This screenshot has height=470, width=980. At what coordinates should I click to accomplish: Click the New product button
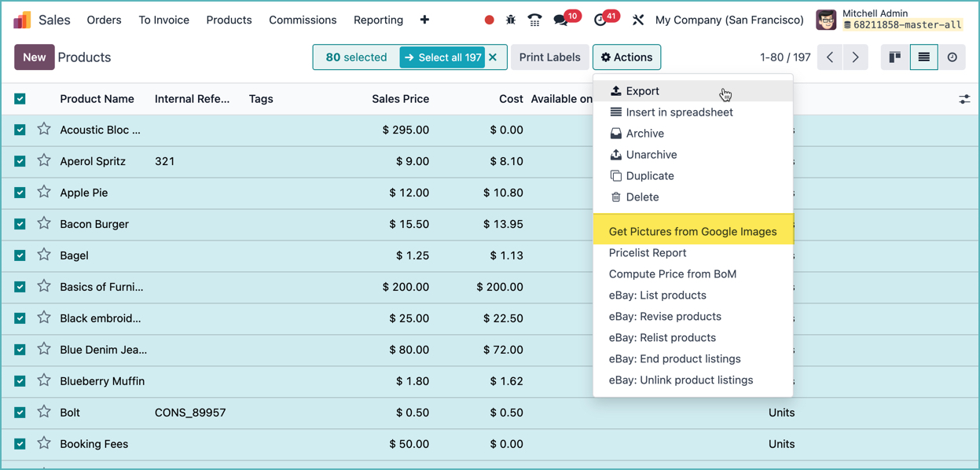pyautogui.click(x=34, y=57)
